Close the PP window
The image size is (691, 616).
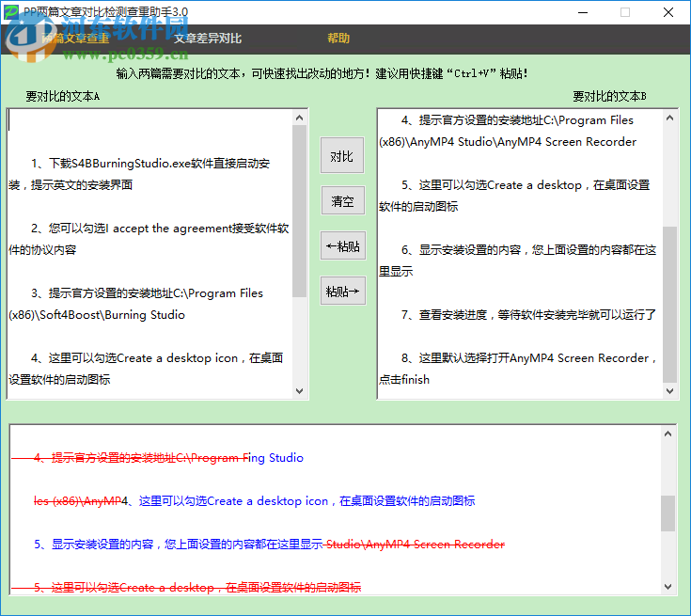pos(668,12)
